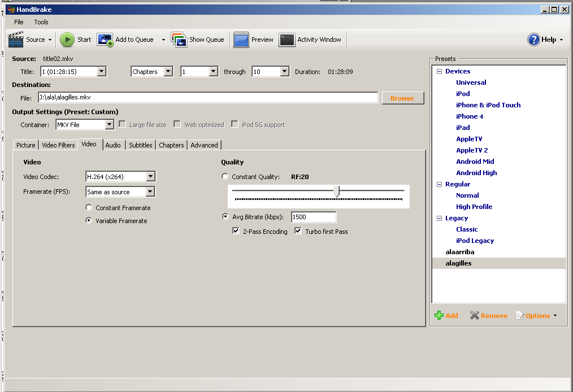Screen dimensions: 573x392
Task: Select the Android High preset
Action: 476,173
